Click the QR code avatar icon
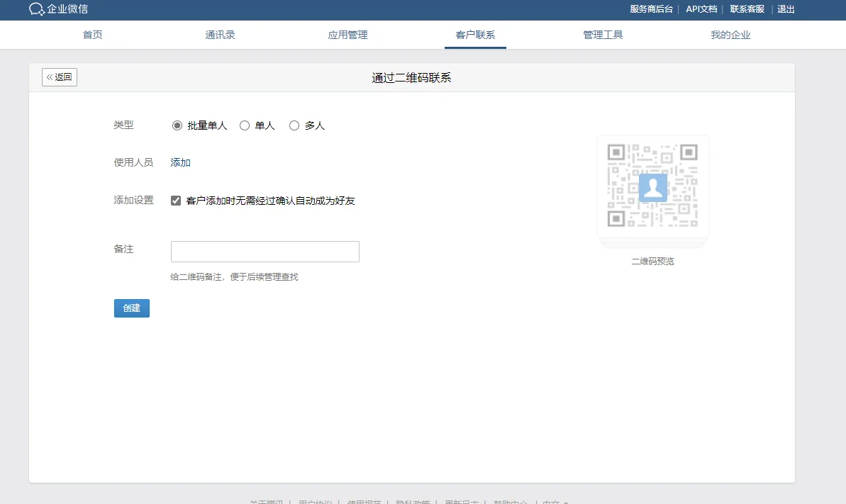846x504 pixels. [x=652, y=188]
